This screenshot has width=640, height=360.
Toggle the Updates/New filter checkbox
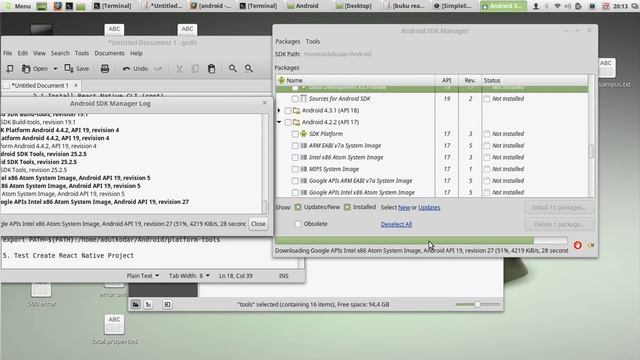298,207
